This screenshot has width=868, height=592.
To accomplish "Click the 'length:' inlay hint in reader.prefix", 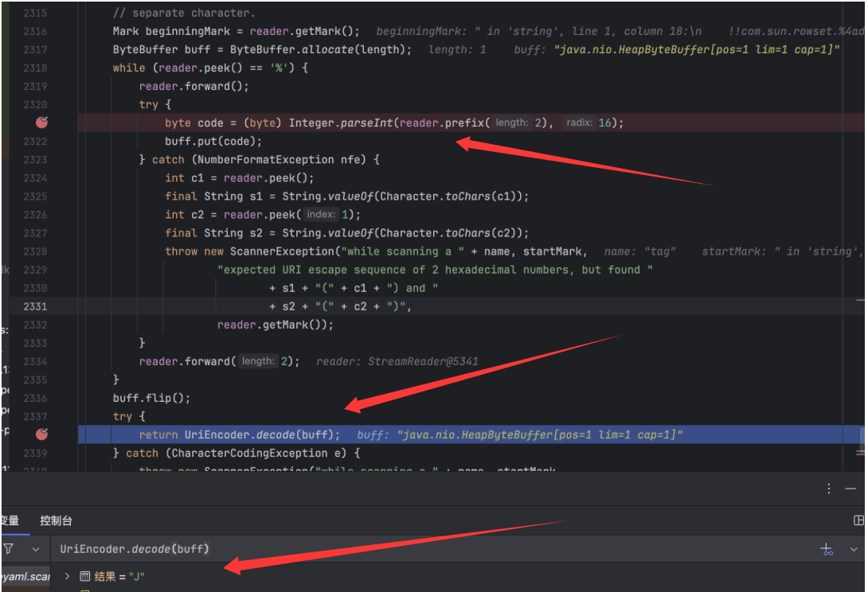I will click(510, 123).
